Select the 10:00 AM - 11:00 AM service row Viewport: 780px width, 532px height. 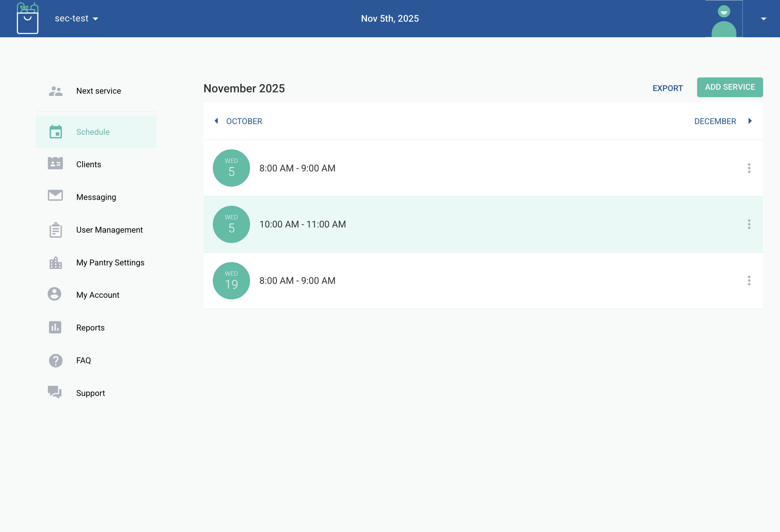[x=483, y=224]
